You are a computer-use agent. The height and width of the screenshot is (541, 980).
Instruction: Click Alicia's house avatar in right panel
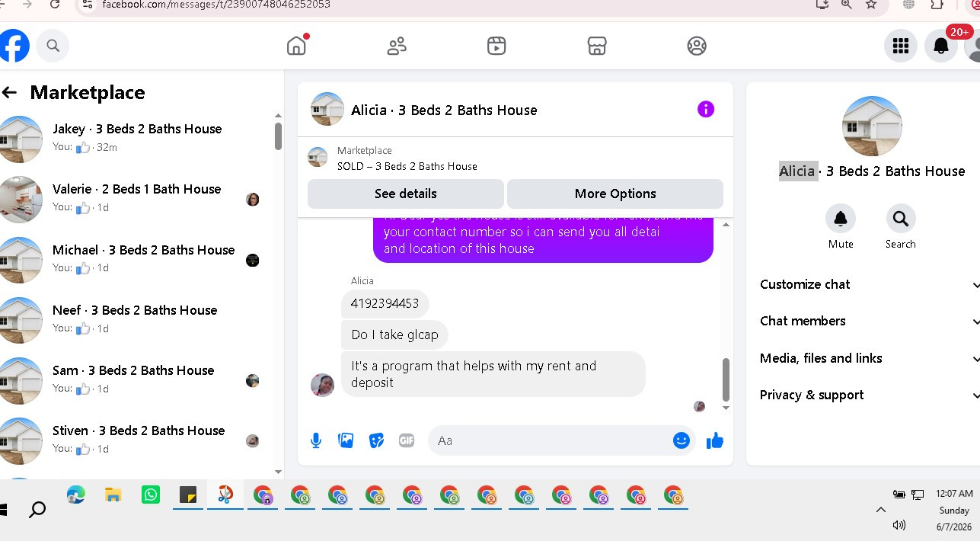click(x=872, y=126)
